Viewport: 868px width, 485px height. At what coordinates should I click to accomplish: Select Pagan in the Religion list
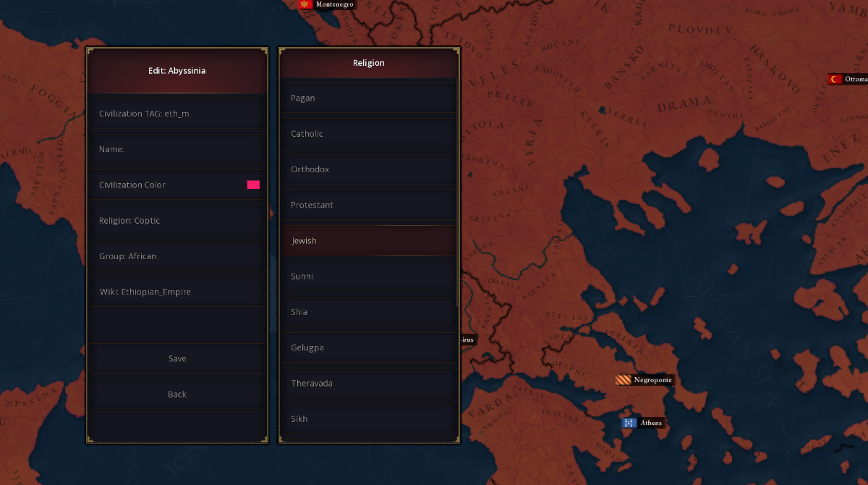pyautogui.click(x=369, y=98)
